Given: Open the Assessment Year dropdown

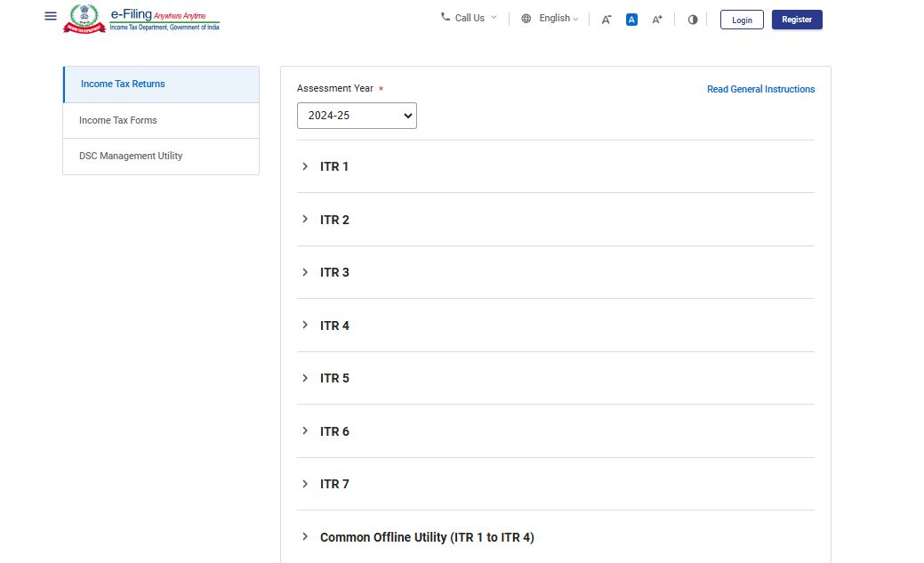Looking at the screenshot, I should [357, 116].
